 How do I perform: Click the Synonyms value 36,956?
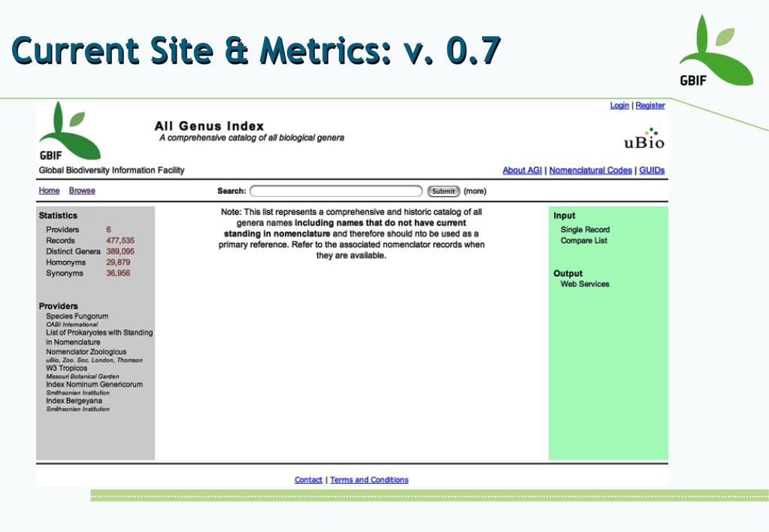118,273
